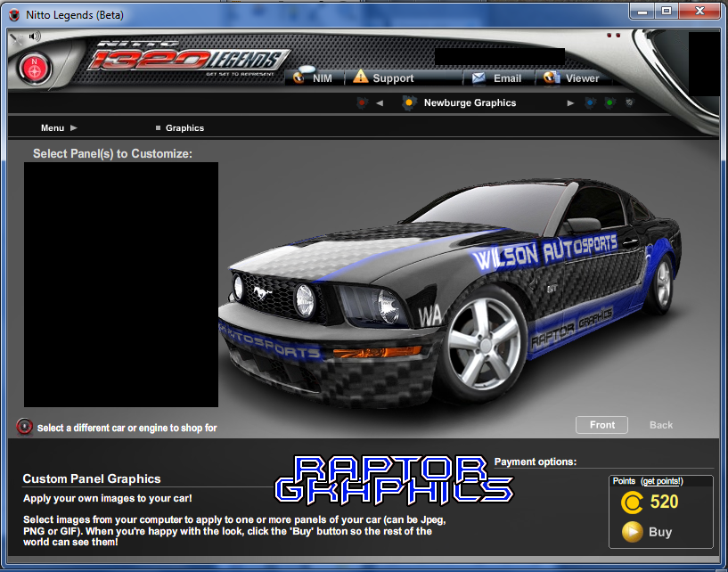
Task: Go to the previous location arrow
Action: point(380,103)
